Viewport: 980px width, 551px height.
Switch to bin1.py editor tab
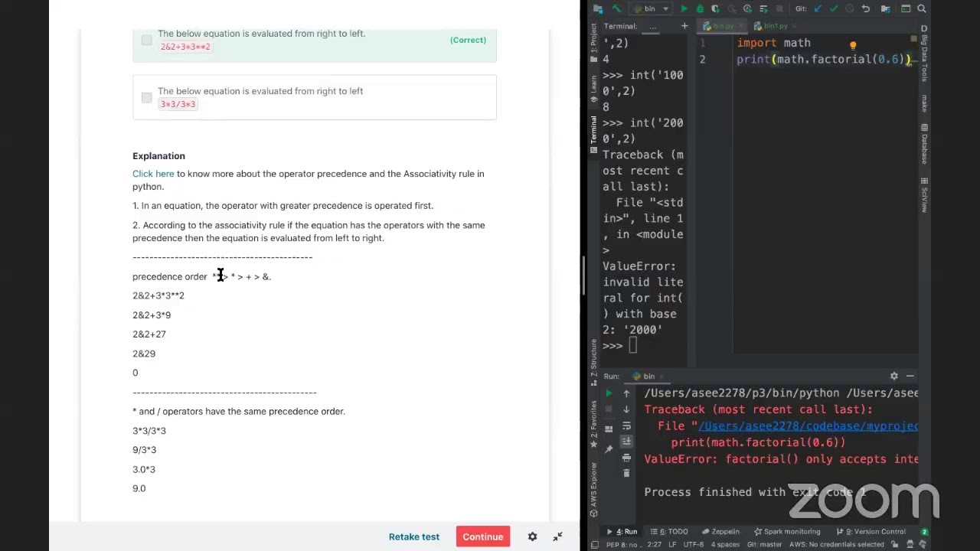click(x=773, y=26)
